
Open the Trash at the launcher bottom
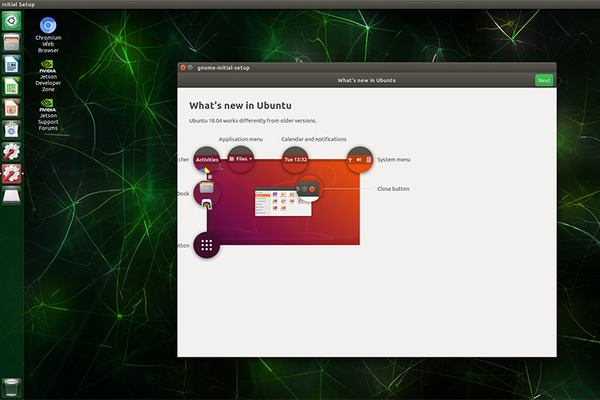pyautogui.click(x=12, y=386)
